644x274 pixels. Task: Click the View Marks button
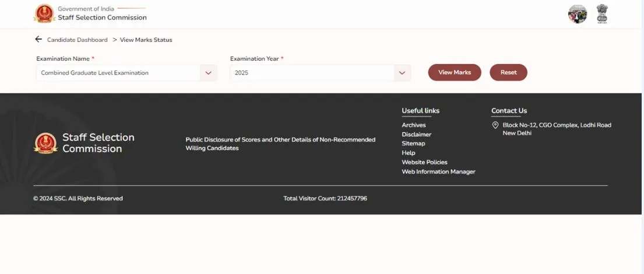click(x=454, y=72)
